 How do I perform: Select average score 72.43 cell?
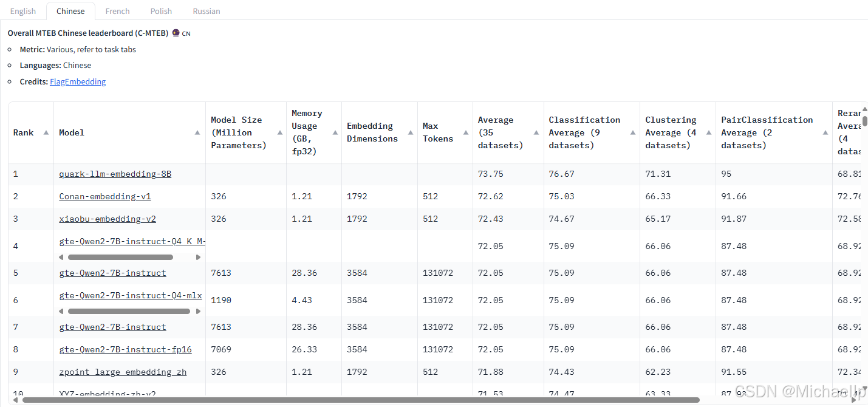pos(508,219)
